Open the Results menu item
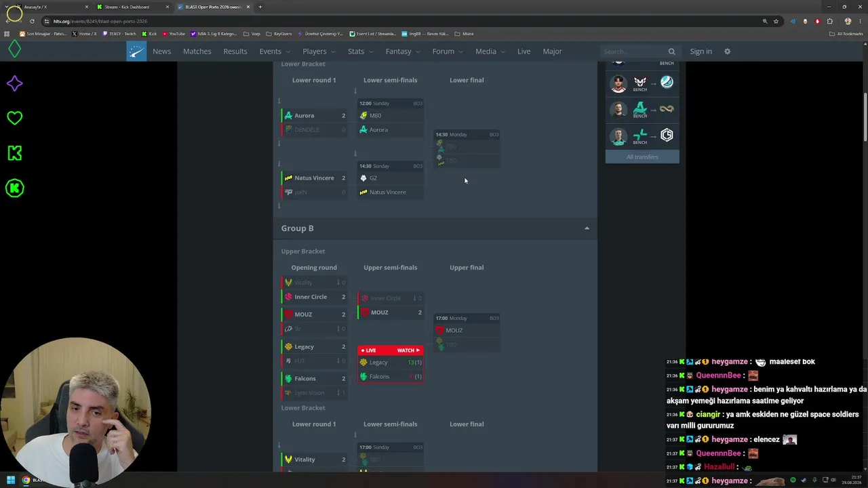This screenshot has height=488, width=868. pos(235,52)
